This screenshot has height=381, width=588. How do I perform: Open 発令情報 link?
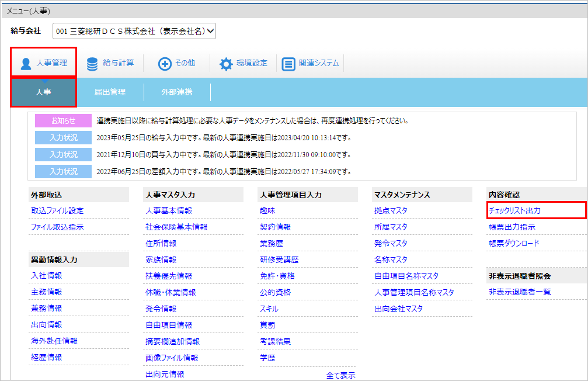[x=161, y=309]
